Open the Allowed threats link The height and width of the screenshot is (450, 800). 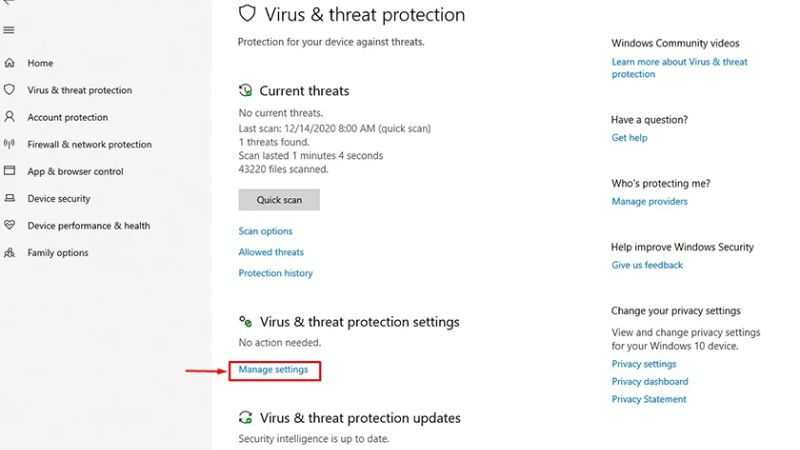pos(271,252)
